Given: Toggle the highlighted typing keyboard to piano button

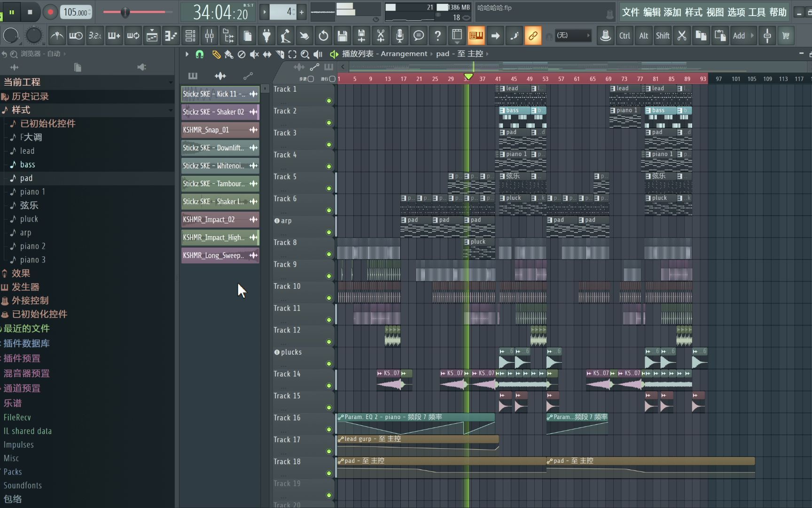Looking at the screenshot, I should [476, 36].
